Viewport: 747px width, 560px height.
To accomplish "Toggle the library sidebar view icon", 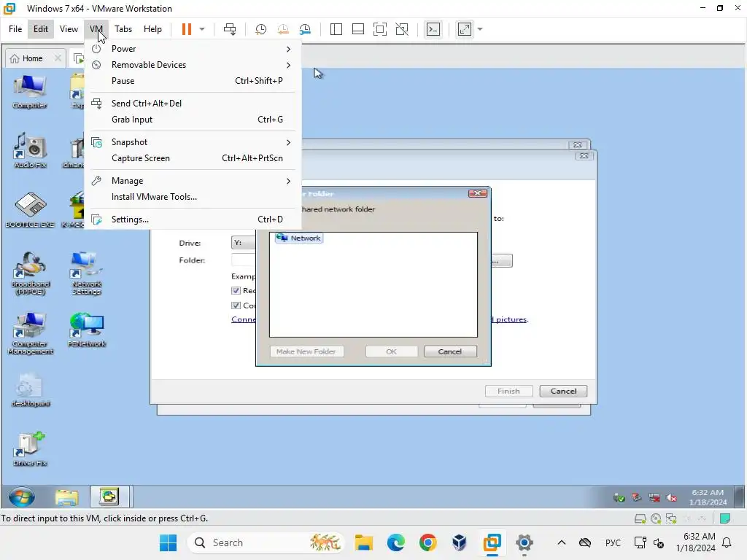I will point(336,29).
